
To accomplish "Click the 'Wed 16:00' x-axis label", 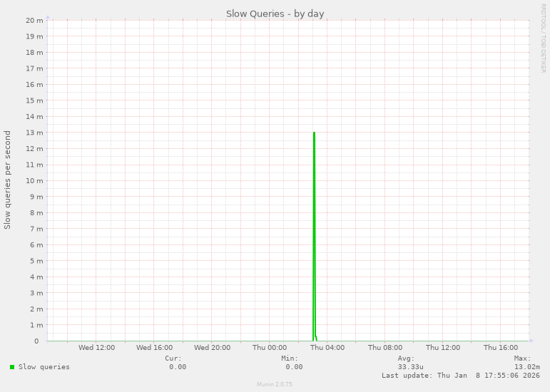I will click(x=154, y=348).
